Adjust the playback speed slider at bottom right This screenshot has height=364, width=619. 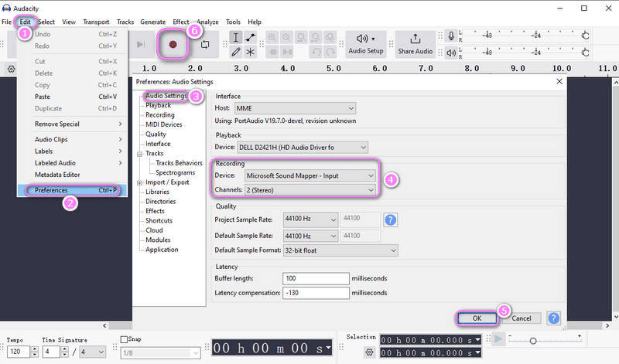[532, 340]
